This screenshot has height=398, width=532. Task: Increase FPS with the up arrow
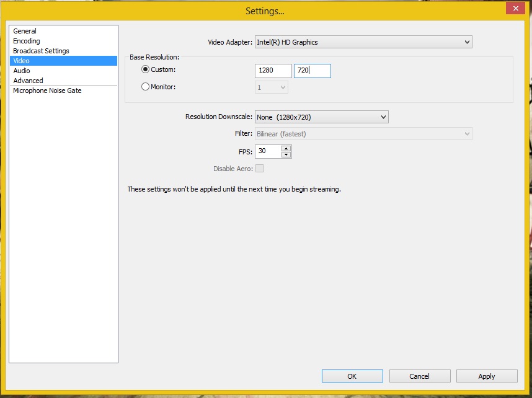(286, 148)
